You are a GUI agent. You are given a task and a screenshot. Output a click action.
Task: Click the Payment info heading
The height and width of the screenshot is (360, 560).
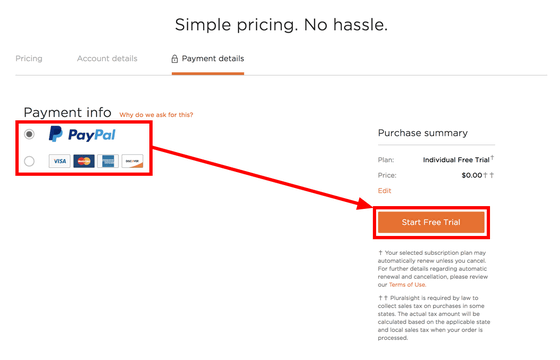68,112
